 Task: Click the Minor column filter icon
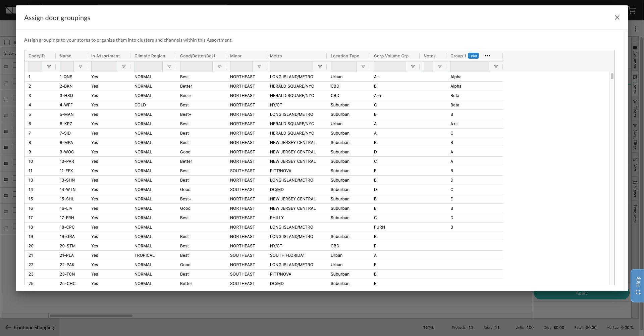(x=259, y=67)
